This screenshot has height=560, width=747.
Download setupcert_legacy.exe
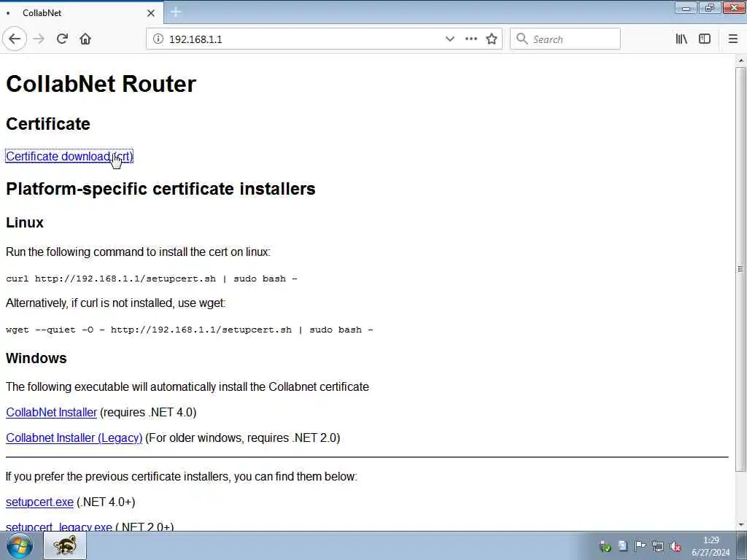(59, 526)
